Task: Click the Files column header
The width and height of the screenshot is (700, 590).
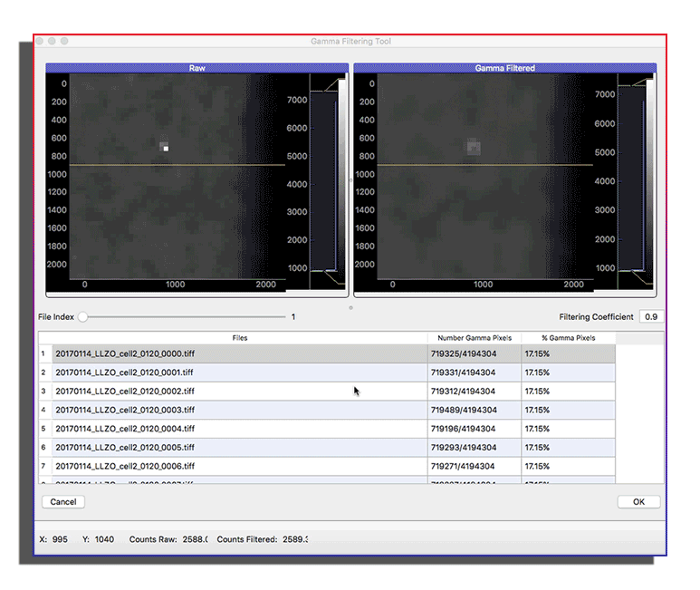Action: point(239,338)
